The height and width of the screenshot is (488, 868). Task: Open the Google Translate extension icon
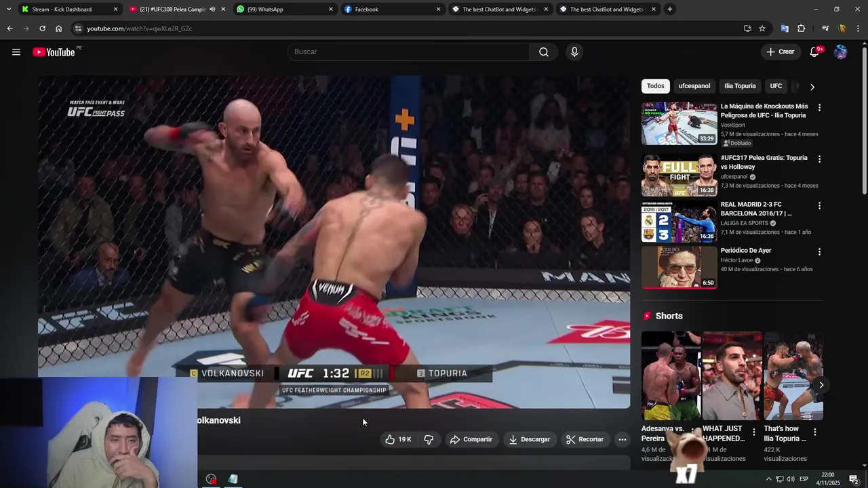785,28
